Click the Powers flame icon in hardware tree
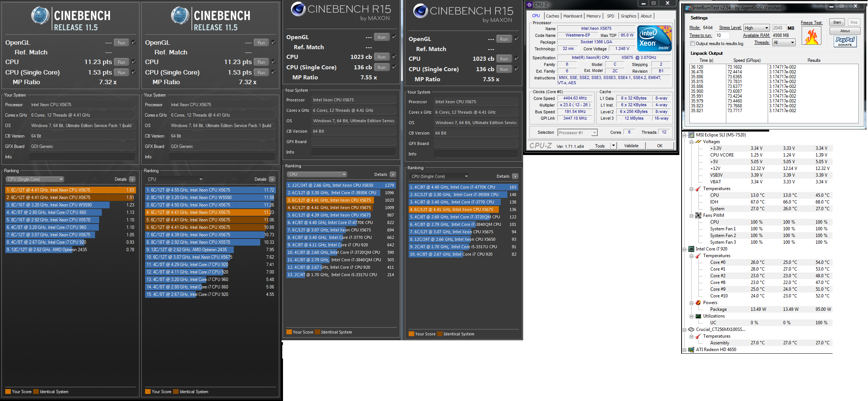Viewport: 868px width, 401px height. (698, 303)
